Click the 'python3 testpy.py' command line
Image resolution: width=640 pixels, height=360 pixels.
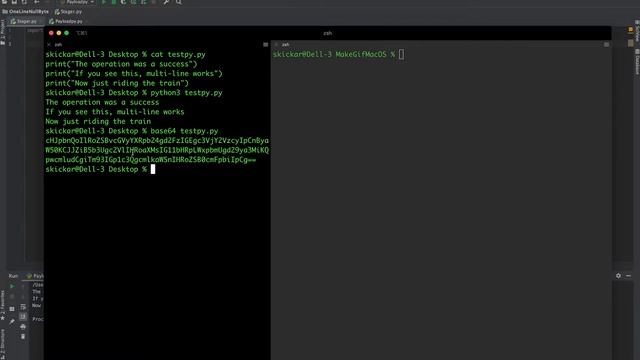point(134,93)
